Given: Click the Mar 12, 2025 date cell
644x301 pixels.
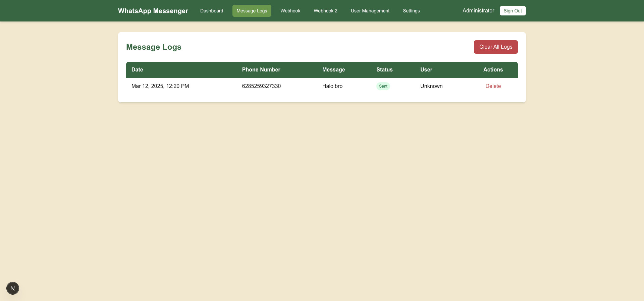Looking at the screenshot, I should [160, 86].
